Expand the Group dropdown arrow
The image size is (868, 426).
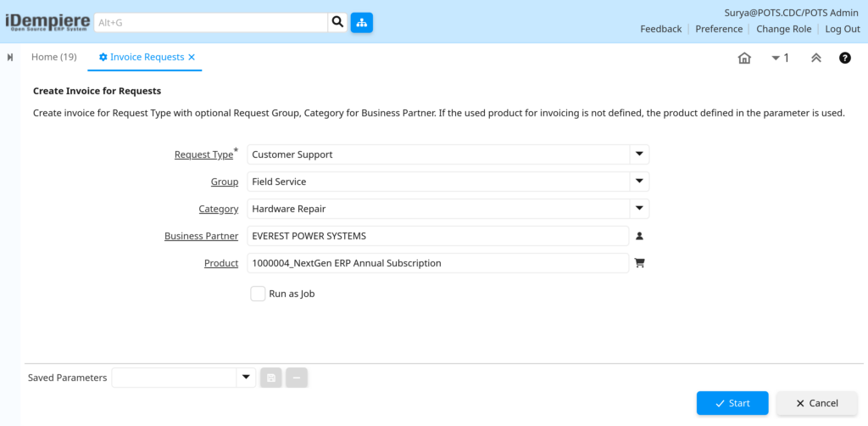pos(639,181)
